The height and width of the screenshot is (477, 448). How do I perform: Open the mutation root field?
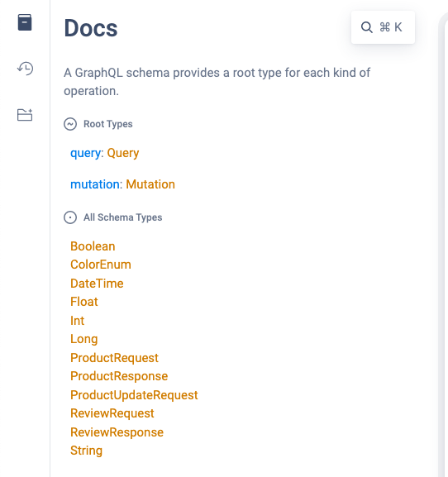pyautogui.click(x=95, y=184)
